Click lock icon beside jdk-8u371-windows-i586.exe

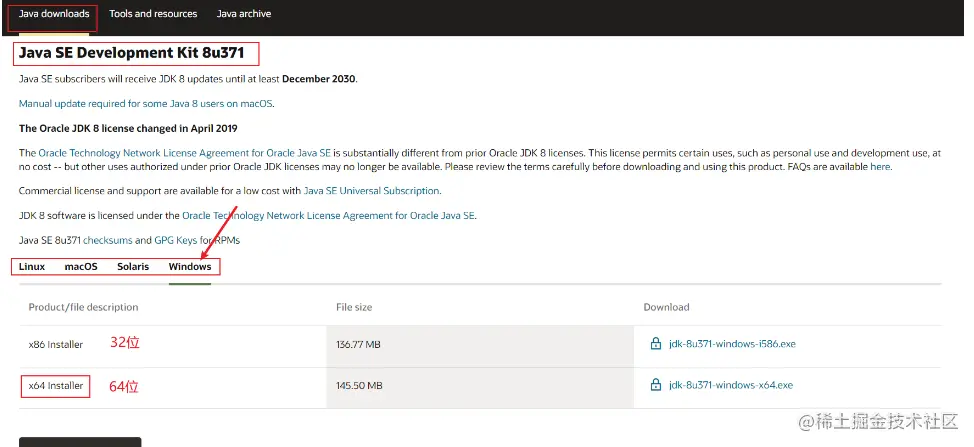(656, 343)
